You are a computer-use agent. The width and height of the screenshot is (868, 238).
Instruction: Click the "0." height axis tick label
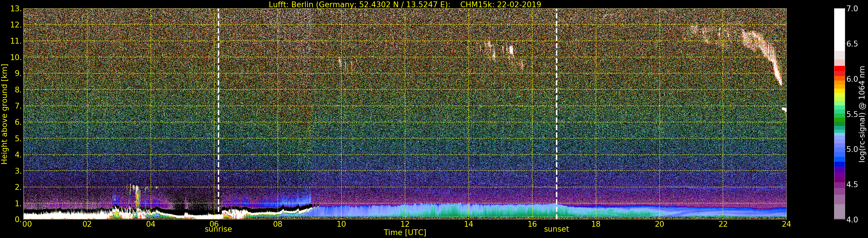tap(18, 220)
